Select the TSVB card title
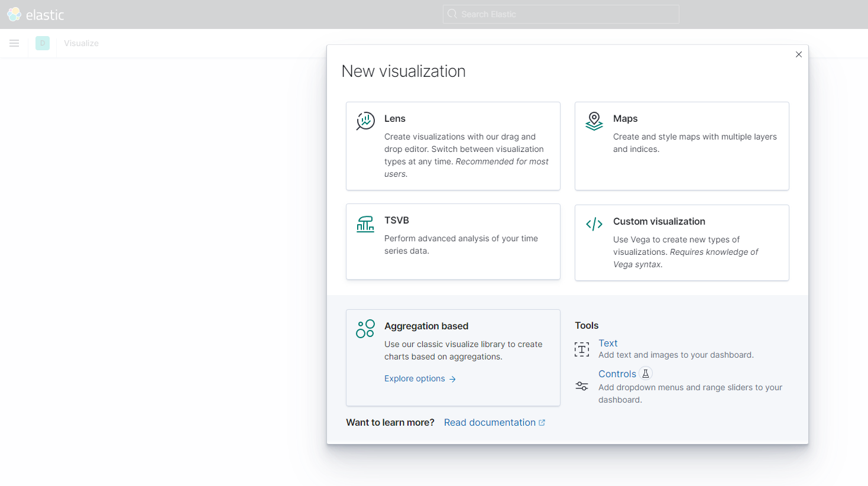 [397, 221]
